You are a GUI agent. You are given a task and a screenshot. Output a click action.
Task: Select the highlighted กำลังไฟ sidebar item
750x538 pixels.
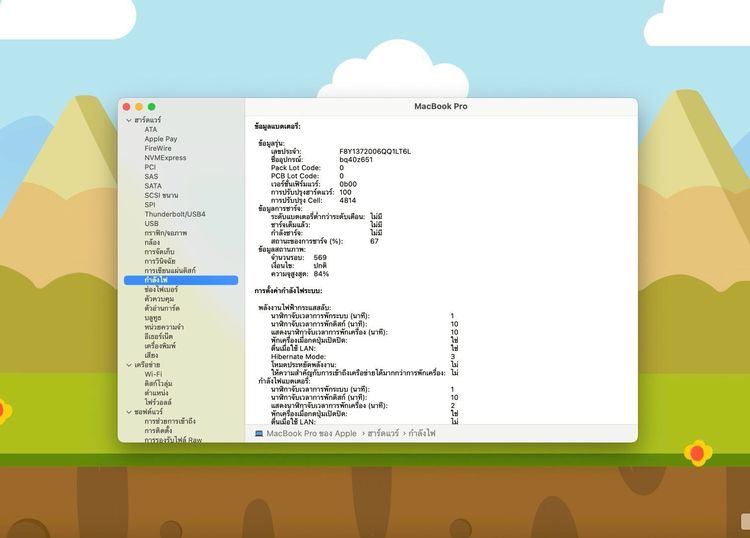[x=155, y=280]
